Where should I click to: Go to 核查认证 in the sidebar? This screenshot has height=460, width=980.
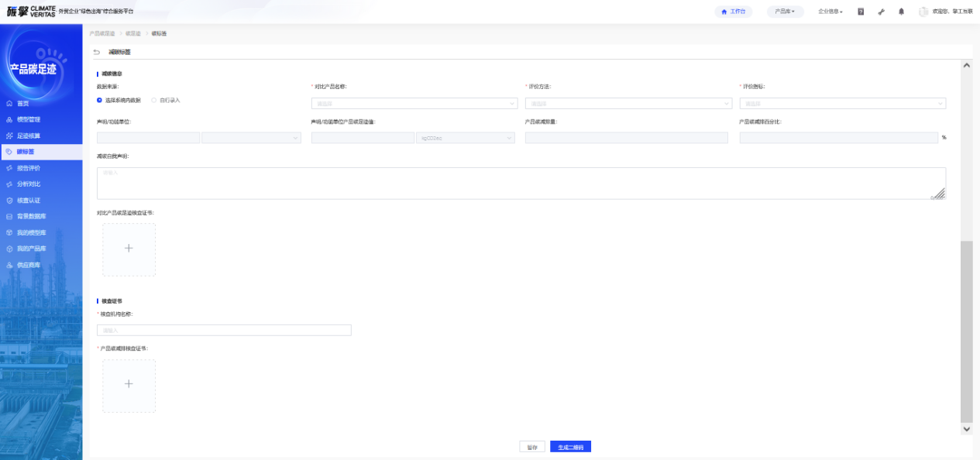click(x=29, y=201)
